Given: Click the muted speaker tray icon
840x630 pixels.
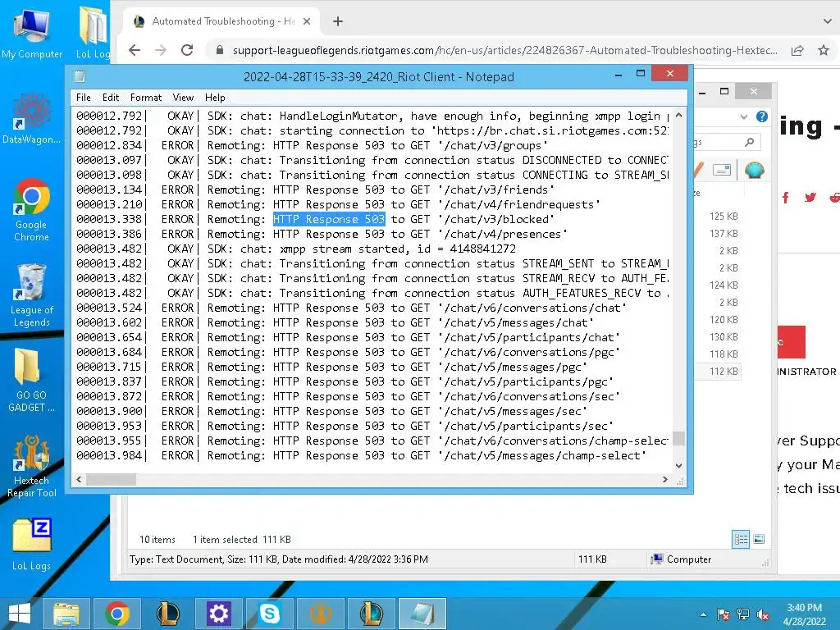Looking at the screenshot, I should click(x=763, y=614).
